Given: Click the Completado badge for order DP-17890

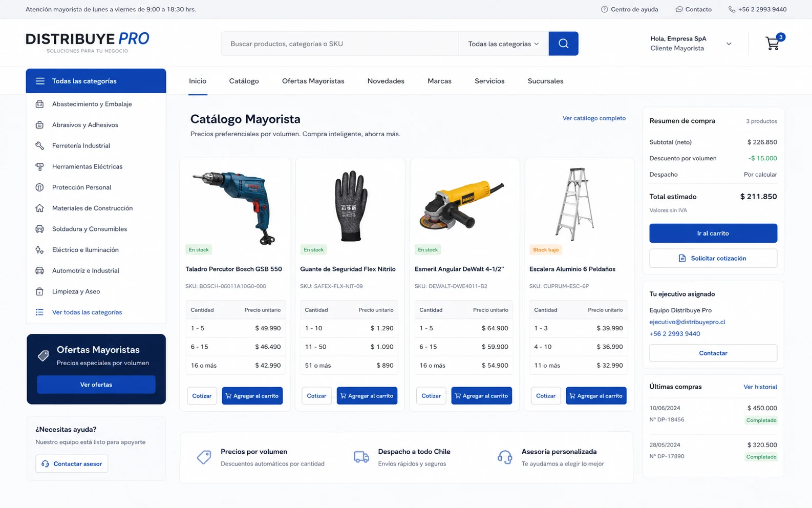Looking at the screenshot, I should click(x=761, y=457).
